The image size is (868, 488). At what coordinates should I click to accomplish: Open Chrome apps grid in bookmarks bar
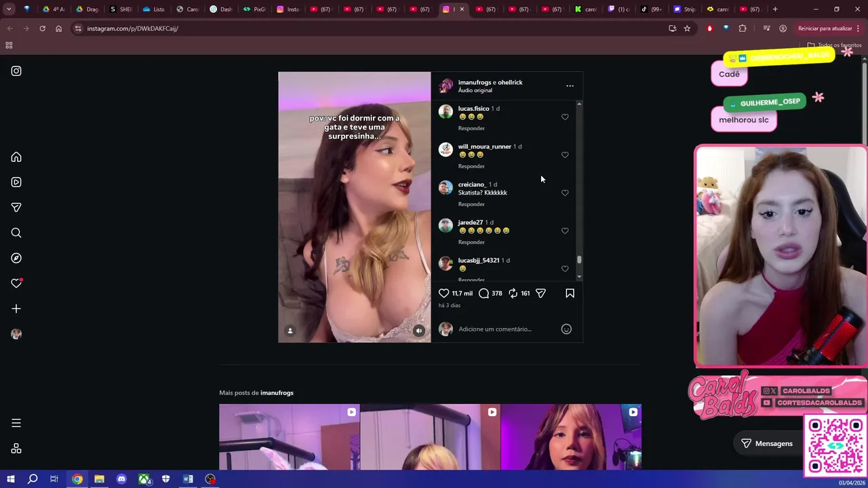pos(9,45)
